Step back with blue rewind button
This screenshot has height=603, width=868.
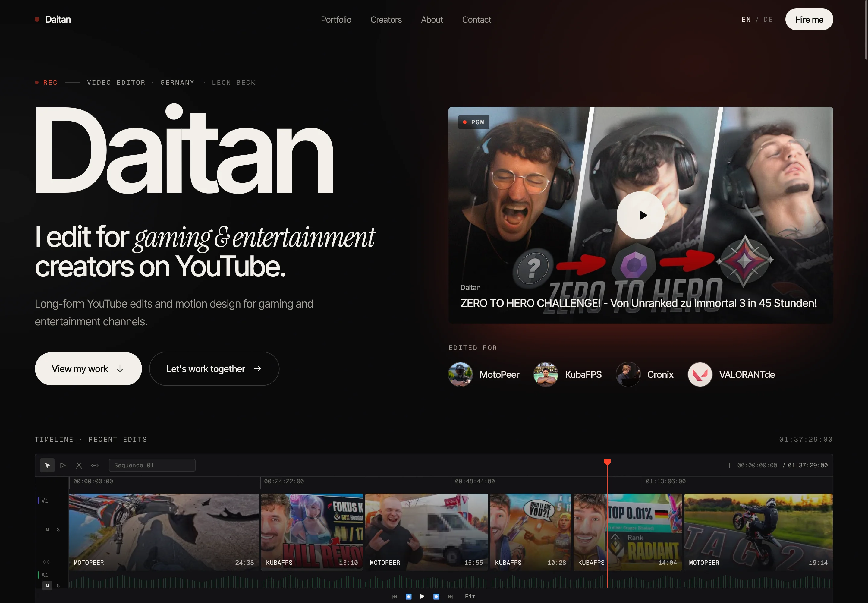click(x=408, y=596)
